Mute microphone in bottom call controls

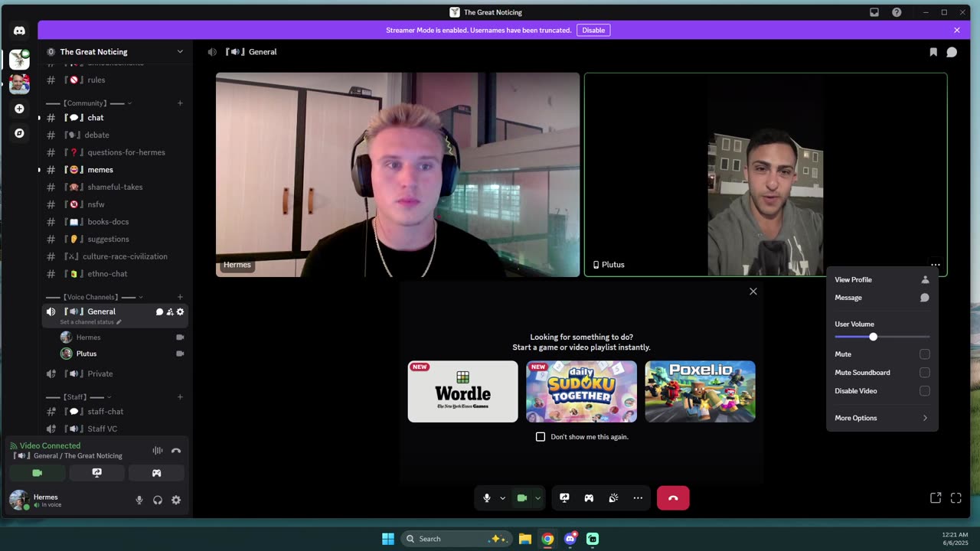(486, 498)
